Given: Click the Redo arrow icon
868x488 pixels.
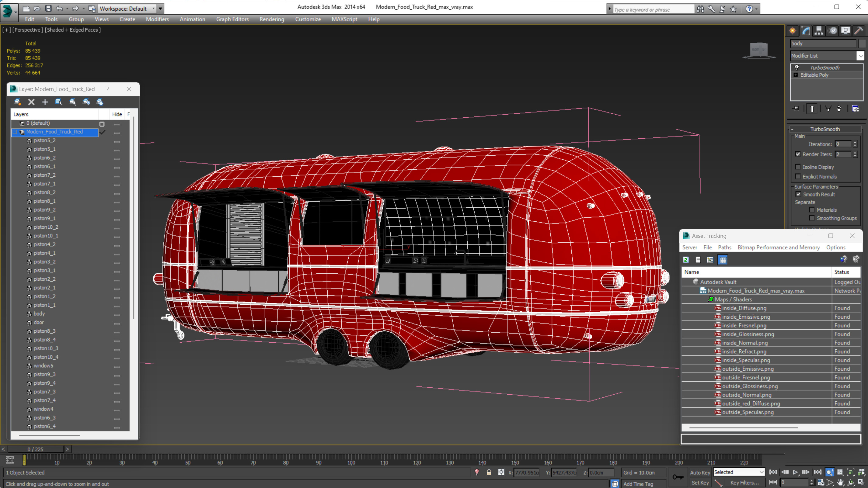Looking at the screenshot, I should pos(75,9).
